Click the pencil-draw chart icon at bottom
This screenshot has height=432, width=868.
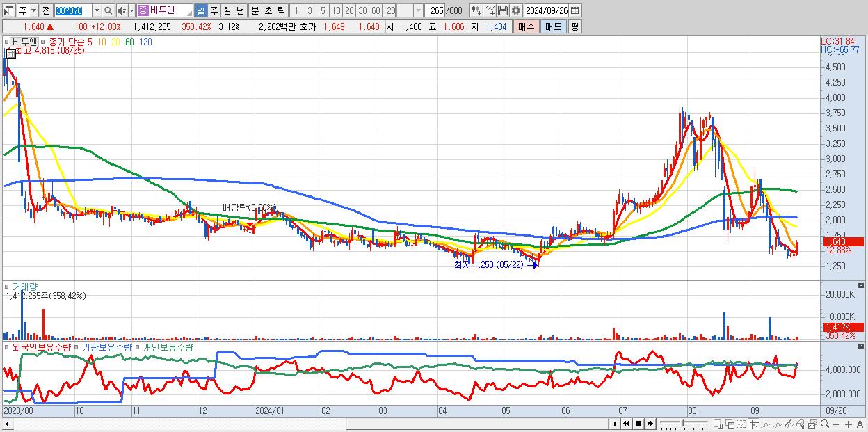pos(789,424)
